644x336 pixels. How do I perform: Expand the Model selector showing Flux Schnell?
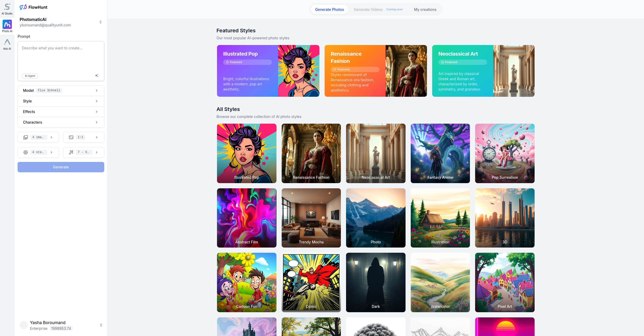click(61, 90)
